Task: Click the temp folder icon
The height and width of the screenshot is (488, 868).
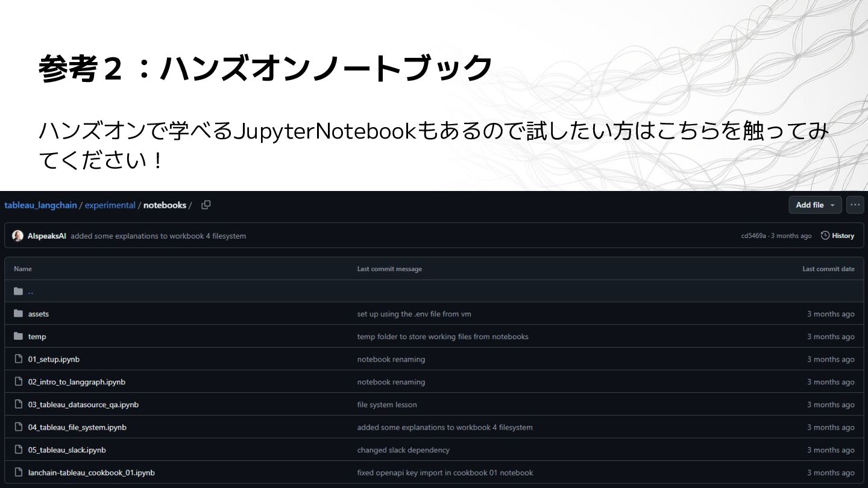Action: pyautogui.click(x=18, y=336)
